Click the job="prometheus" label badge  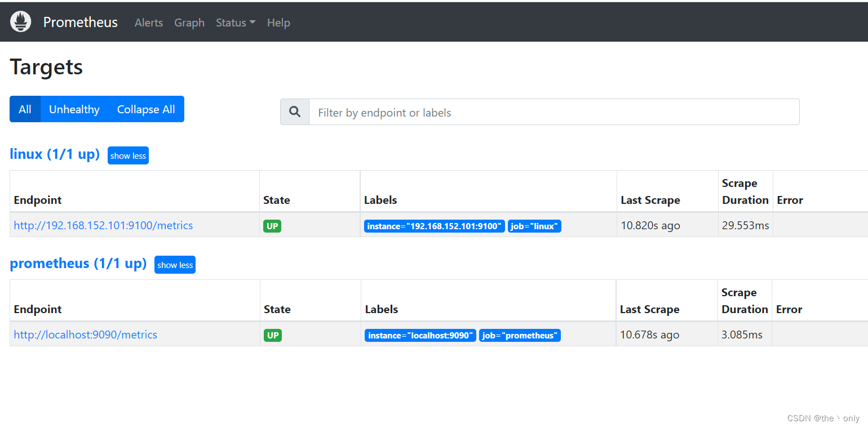(520, 336)
